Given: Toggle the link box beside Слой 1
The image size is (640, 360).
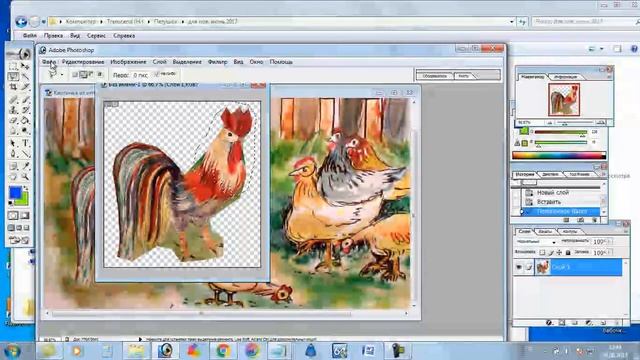Looking at the screenshot, I should tap(529, 267).
